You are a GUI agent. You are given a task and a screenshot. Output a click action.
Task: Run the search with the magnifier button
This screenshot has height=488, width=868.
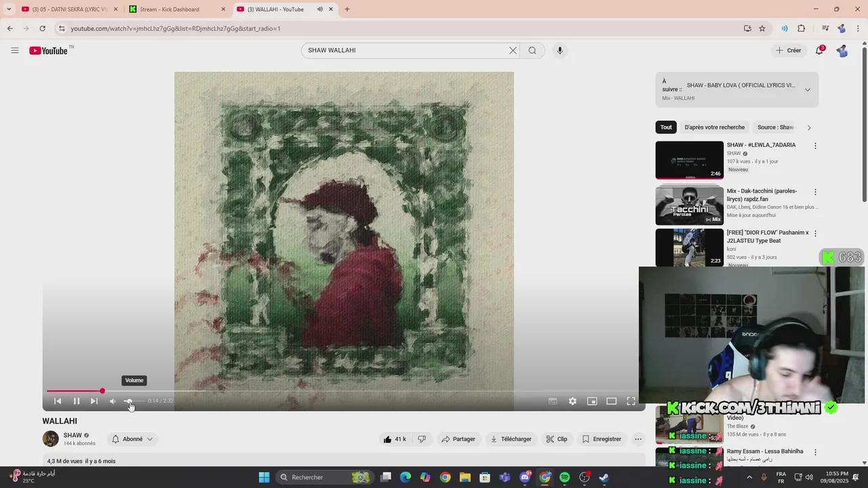tap(532, 50)
